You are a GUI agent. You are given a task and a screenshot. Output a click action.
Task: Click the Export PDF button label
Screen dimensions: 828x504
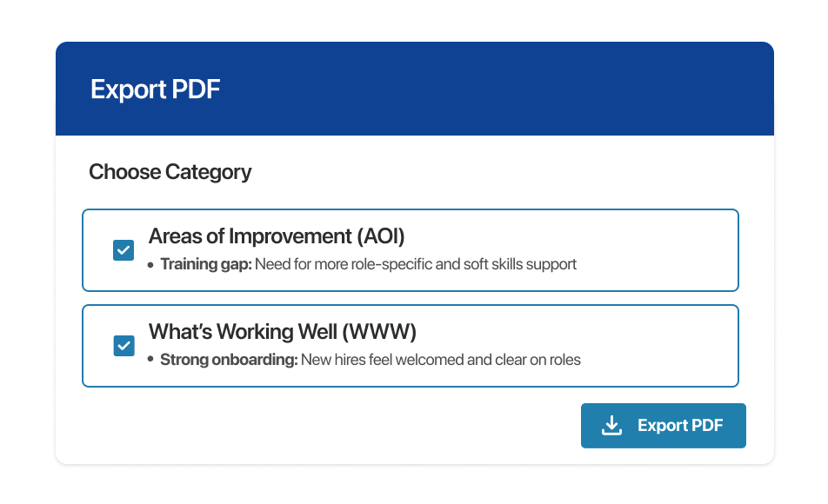click(x=680, y=426)
